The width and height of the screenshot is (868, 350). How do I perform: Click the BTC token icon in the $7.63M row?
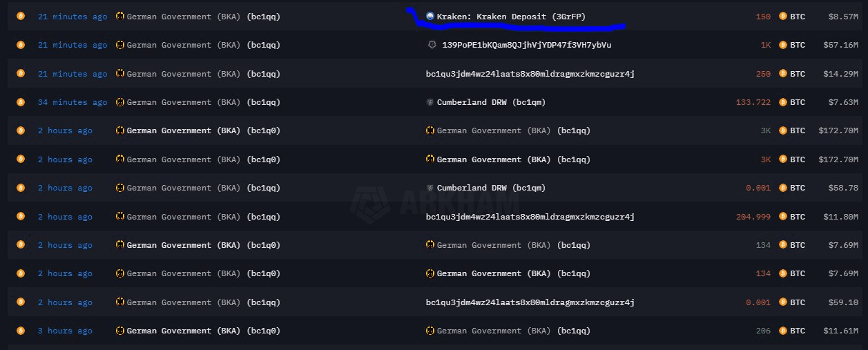pyautogui.click(x=782, y=102)
